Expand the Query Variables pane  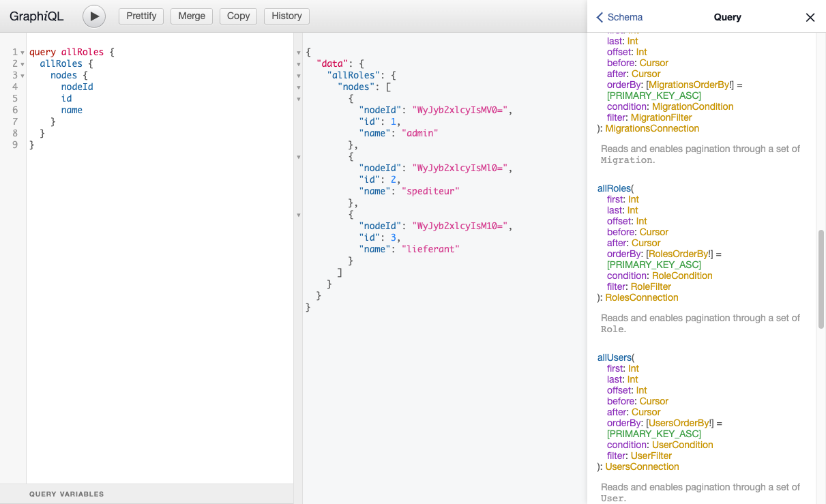click(x=66, y=494)
